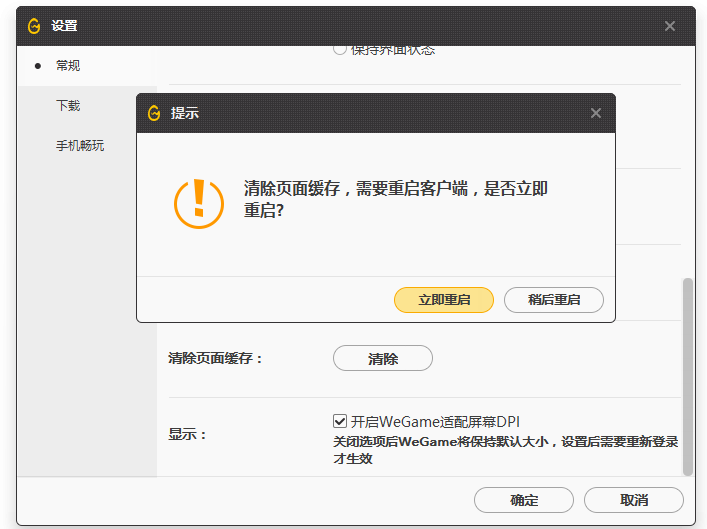The image size is (707, 529).
Task: Open the 常规 settings tab
Action: click(x=68, y=66)
